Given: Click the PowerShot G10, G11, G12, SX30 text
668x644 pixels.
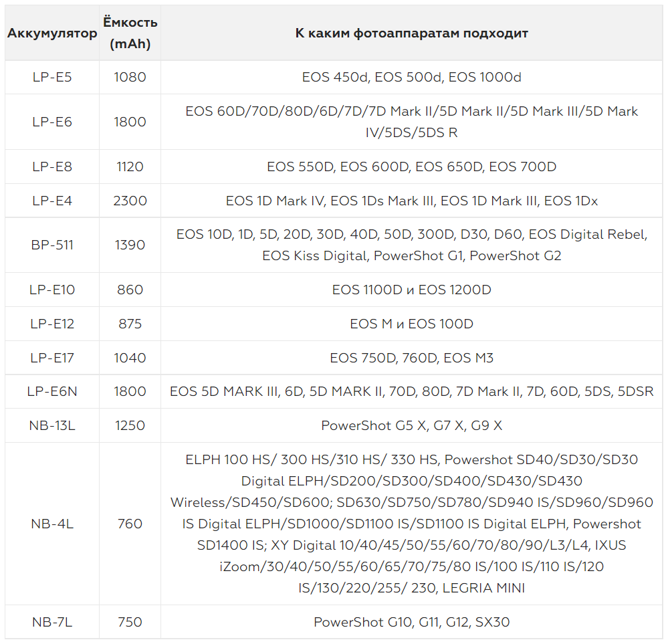Looking at the screenshot, I should (x=411, y=622).
